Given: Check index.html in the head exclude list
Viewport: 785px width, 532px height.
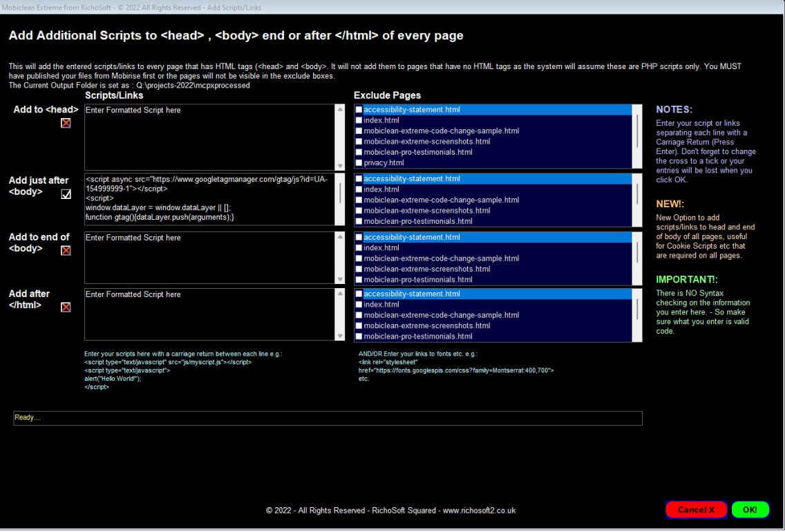Looking at the screenshot, I should pos(359,120).
